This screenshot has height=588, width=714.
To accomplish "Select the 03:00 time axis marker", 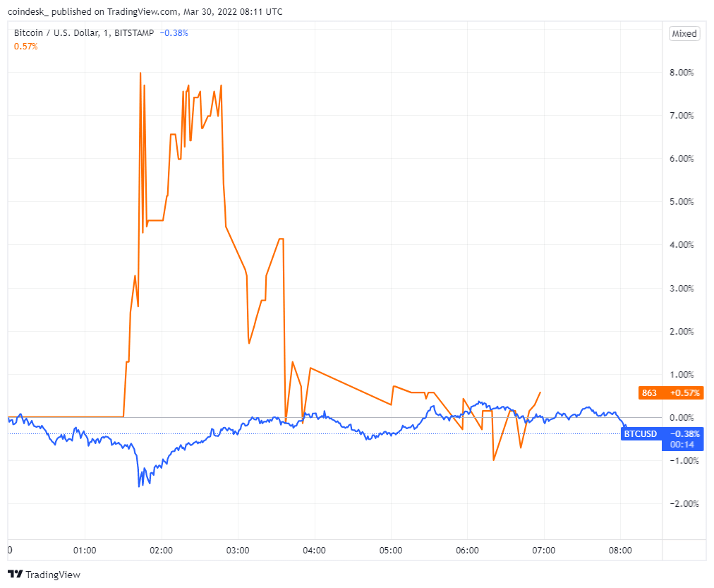I will [238, 550].
